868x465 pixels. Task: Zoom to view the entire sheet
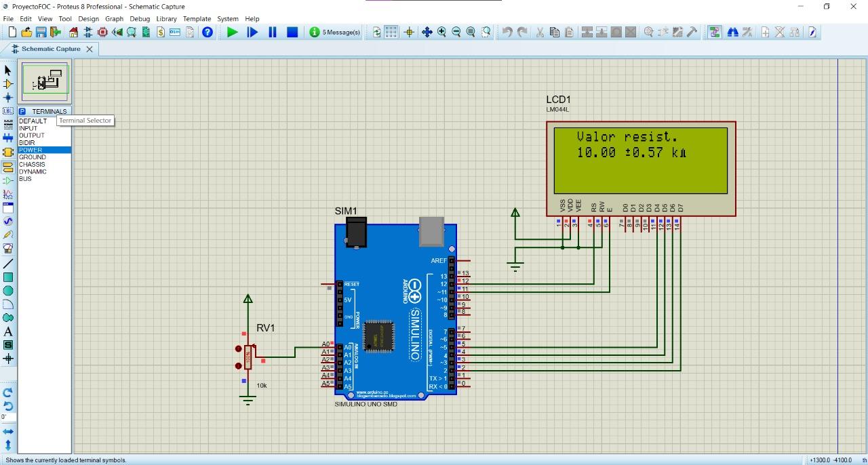(x=471, y=32)
